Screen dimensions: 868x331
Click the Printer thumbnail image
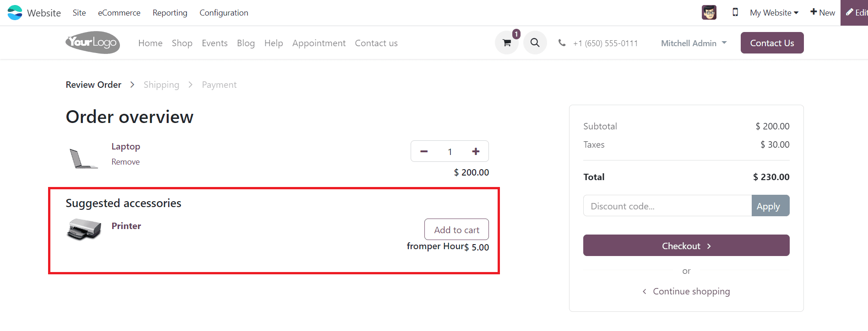pos(84,229)
